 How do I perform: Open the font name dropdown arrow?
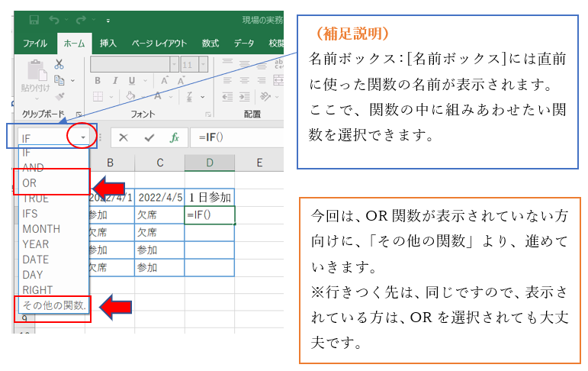point(174,64)
